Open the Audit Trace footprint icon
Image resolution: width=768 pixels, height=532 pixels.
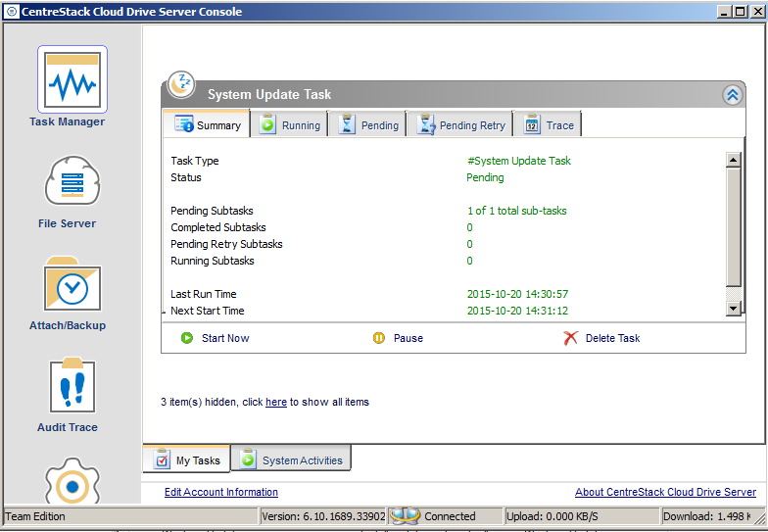point(72,385)
